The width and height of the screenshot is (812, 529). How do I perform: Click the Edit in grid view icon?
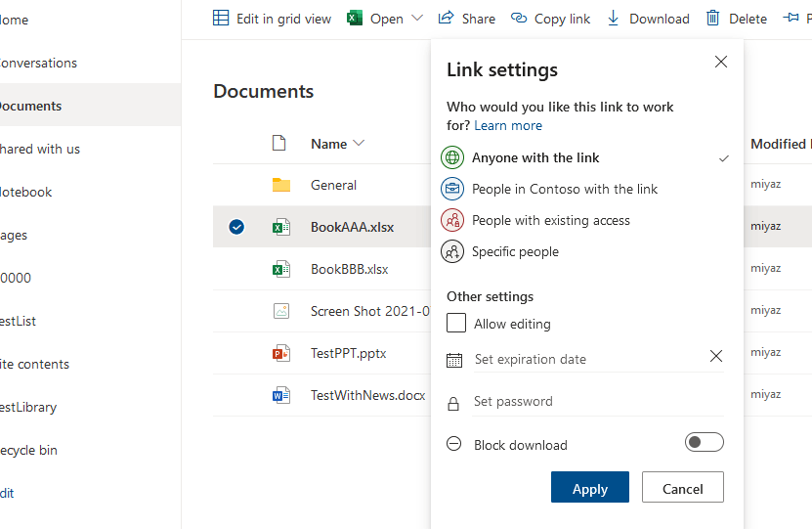tap(221, 19)
